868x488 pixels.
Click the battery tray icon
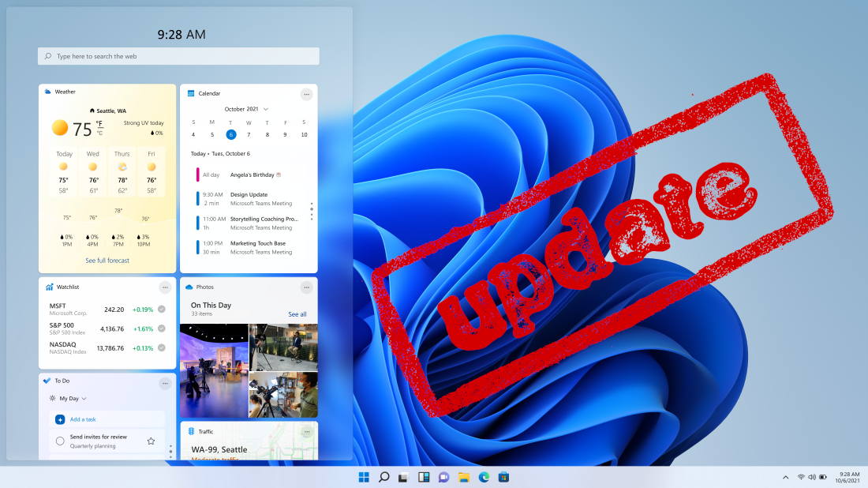tap(822, 477)
